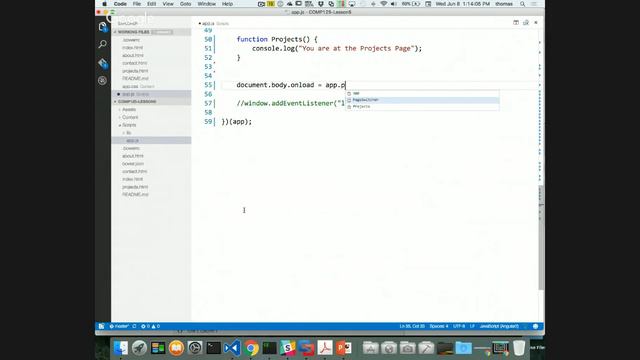This screenshot has height=360, width=640.
Task: Open the Debug view in the activity bar
Action: click(x=102, y=80)
